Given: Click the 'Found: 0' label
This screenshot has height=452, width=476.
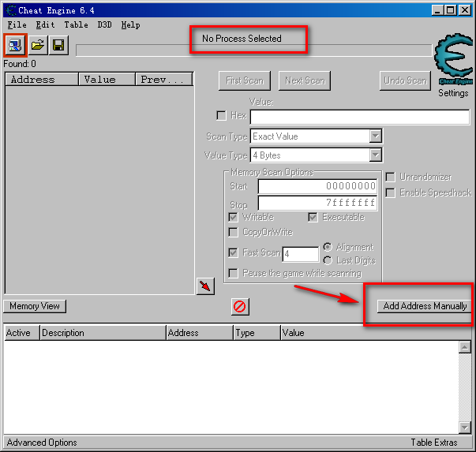Looking at the screenshot, I should pos(20,64).
